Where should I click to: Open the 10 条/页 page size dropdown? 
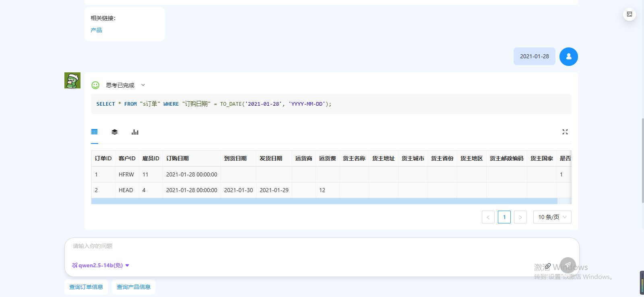point(552,217)
